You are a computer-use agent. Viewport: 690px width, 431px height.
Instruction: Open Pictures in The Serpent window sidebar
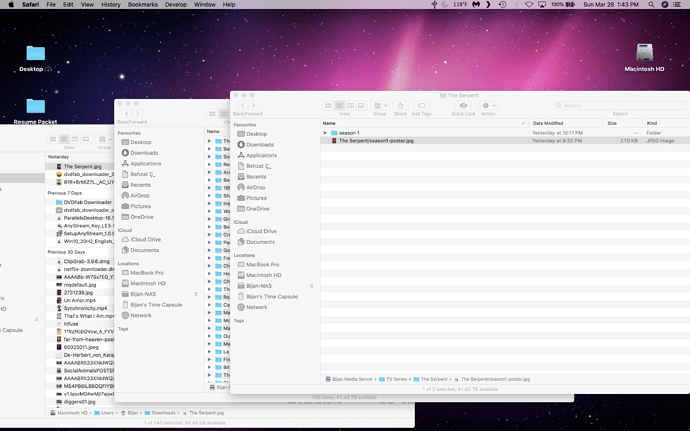[x=252, y=198]
